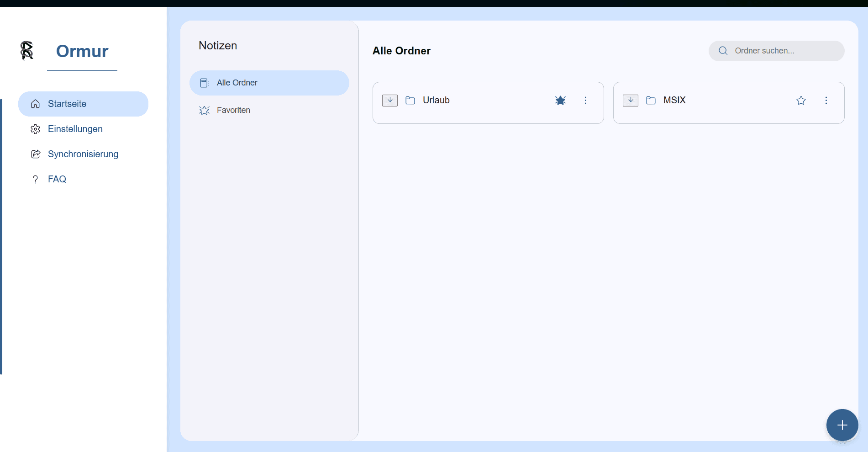Unfavorite the Urlaub folder star
Image resolution: width=868 pixels, height=452 pixels.
(x=561, y=100)
